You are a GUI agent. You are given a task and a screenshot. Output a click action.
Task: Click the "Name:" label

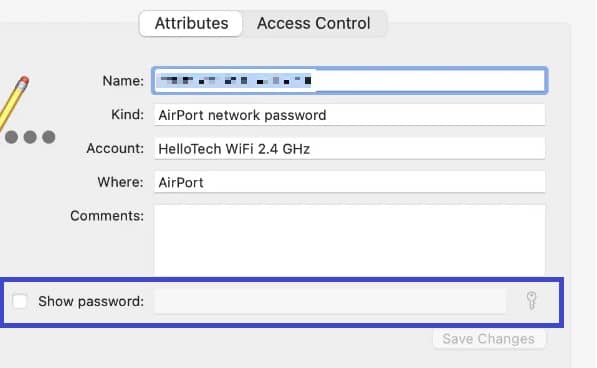[123, 81]
